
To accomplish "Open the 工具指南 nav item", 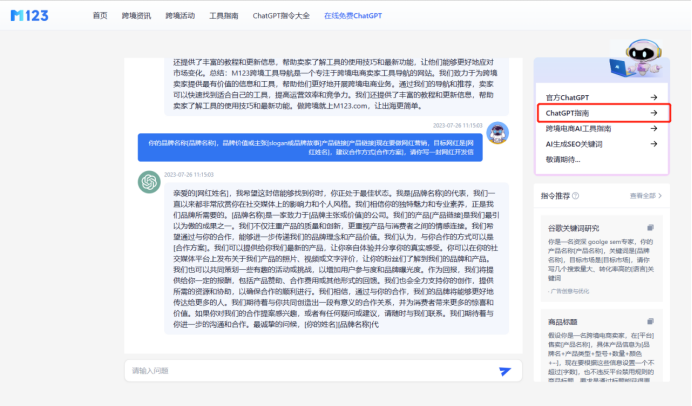I will 224,16.
